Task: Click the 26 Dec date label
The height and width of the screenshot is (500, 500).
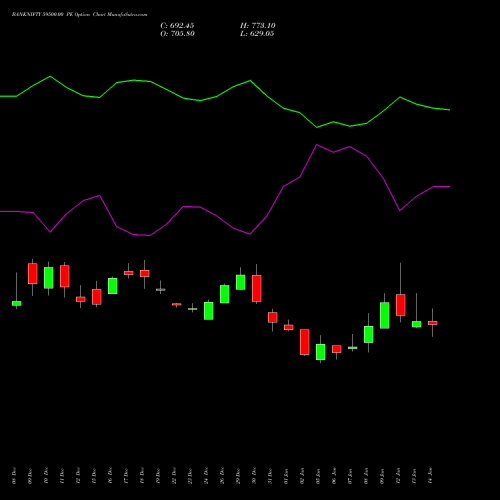Action: 222,476
